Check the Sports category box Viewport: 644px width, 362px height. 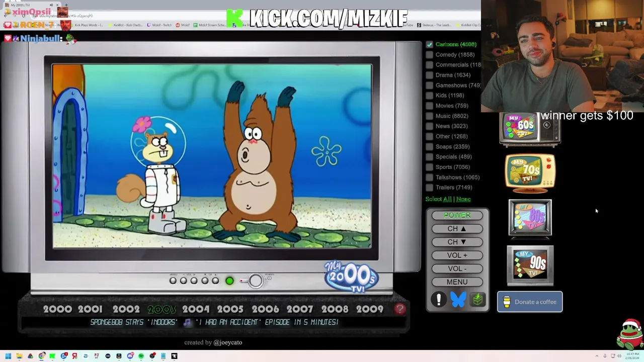point(429,167)
